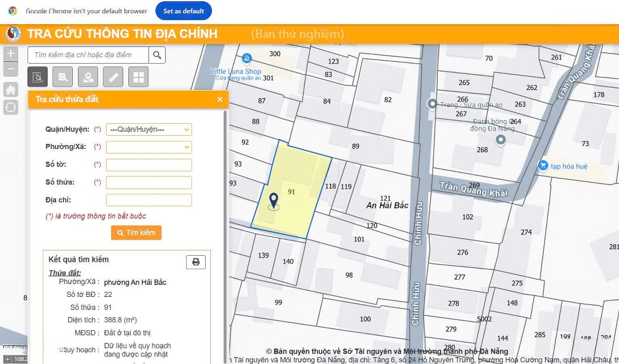Open the map location pin tool
Screen dimensions: 619x364
[88, 77]
